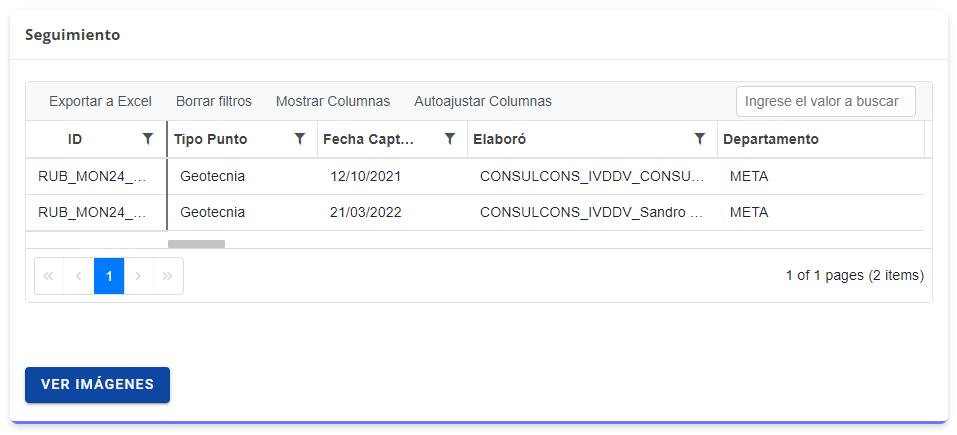Select page 1 in the pagination
Image resolution: width=957 pixels, height=435 pixels.
click(109, 276)
